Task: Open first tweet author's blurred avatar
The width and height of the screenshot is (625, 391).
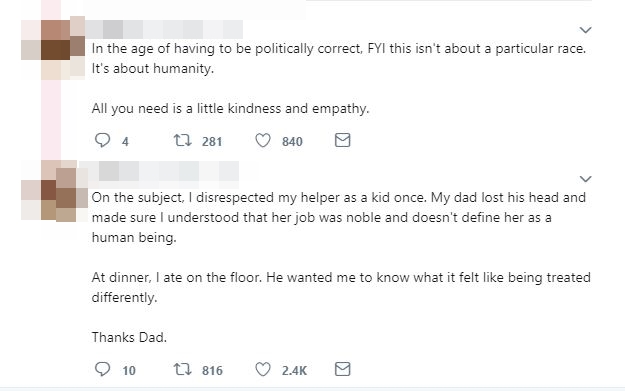Action: pos(53,48)
